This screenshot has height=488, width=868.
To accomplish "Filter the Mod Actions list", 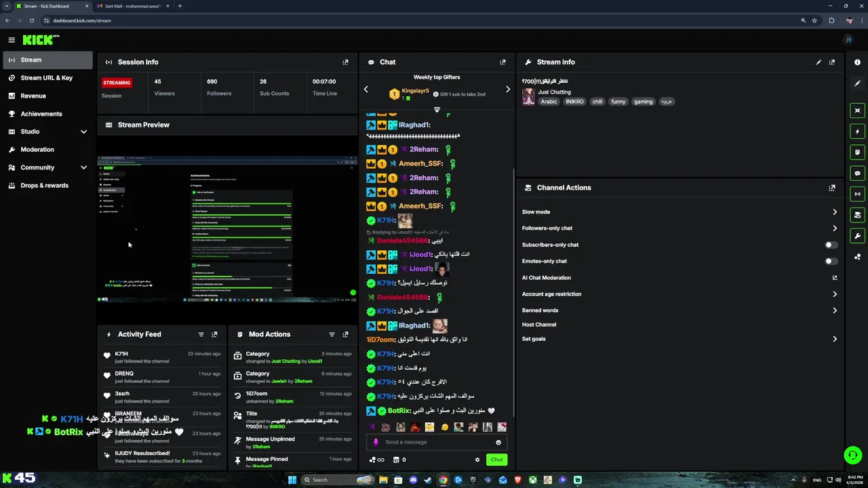I will [332, 335].
